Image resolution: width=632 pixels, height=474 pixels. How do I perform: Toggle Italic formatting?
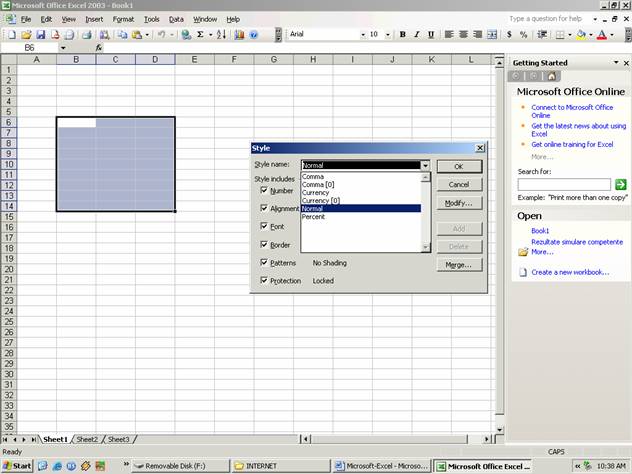[417, 35]
